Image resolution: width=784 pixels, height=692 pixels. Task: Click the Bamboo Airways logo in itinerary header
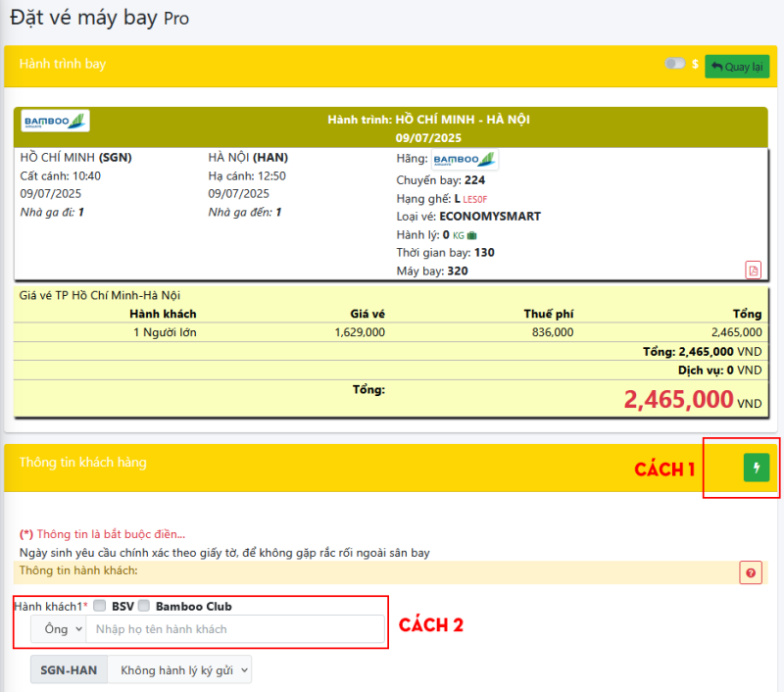click(x=55, y=121)
